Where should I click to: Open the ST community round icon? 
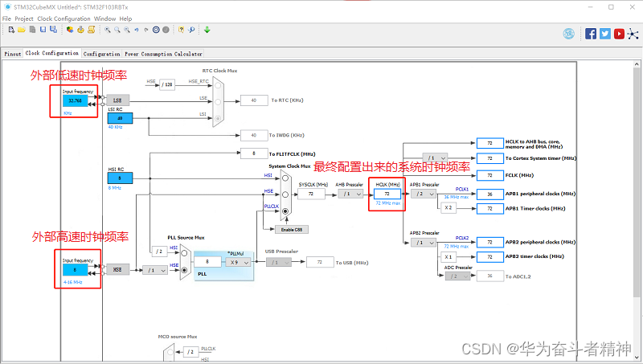(569, 34)
